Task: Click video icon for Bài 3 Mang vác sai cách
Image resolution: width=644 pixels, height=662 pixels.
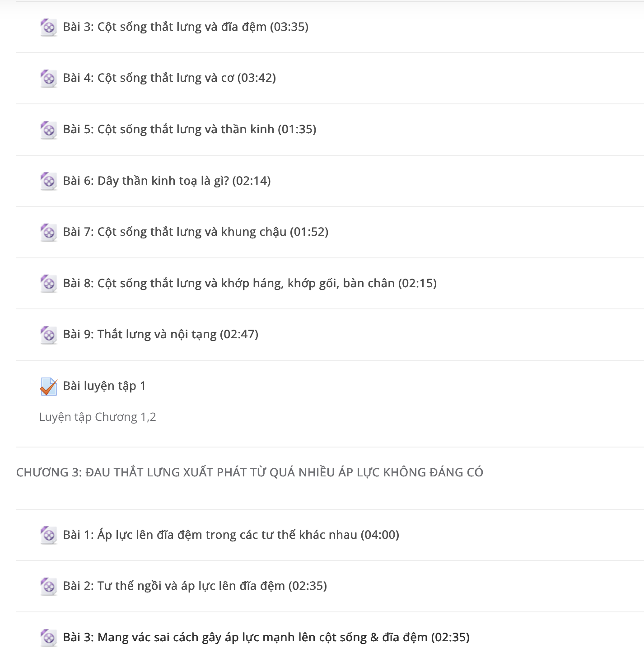Action: tap(48, 638)
